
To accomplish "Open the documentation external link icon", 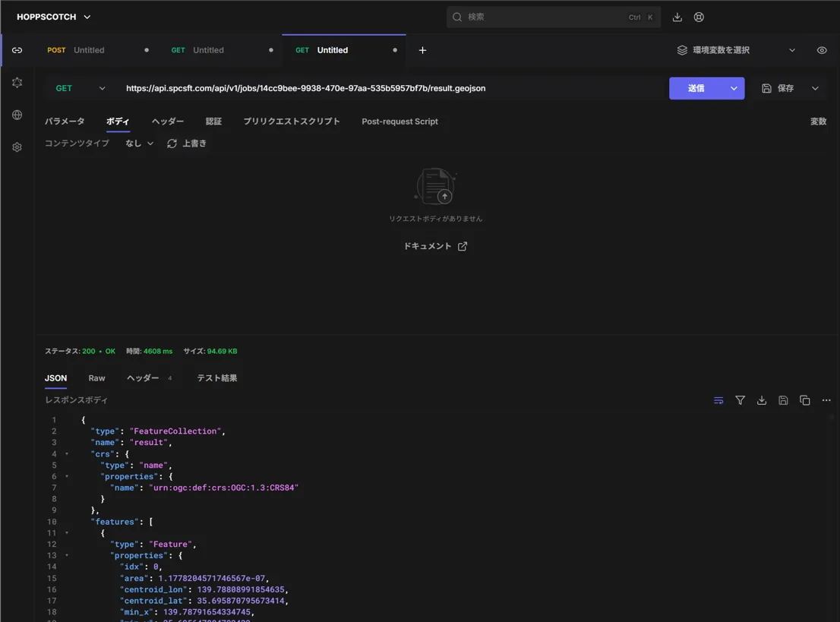I will (x=463, y=246).
